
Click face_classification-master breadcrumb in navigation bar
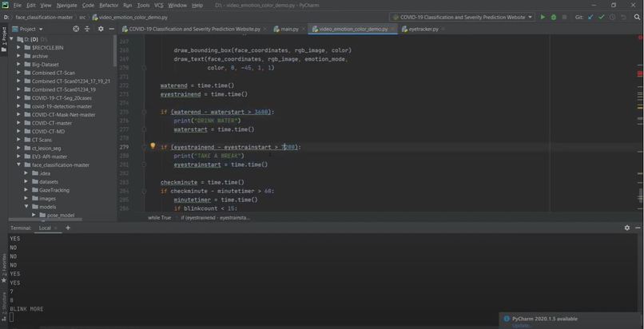pos(44,18)
